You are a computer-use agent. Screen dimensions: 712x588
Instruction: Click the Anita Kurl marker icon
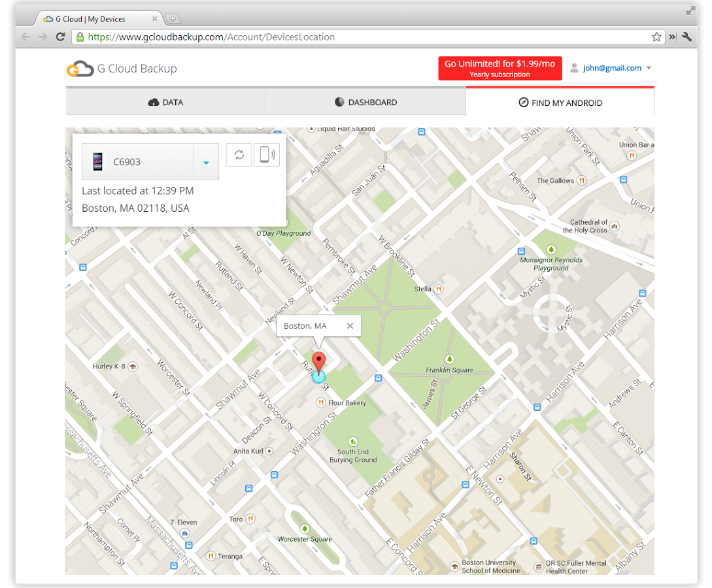[x=269, y=451]
